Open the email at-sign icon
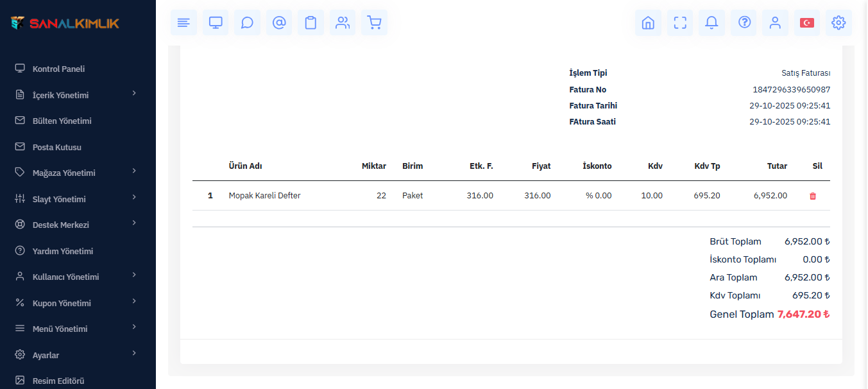Image resolution: width=868 pixels, height=389 pixels. point(279,23)
